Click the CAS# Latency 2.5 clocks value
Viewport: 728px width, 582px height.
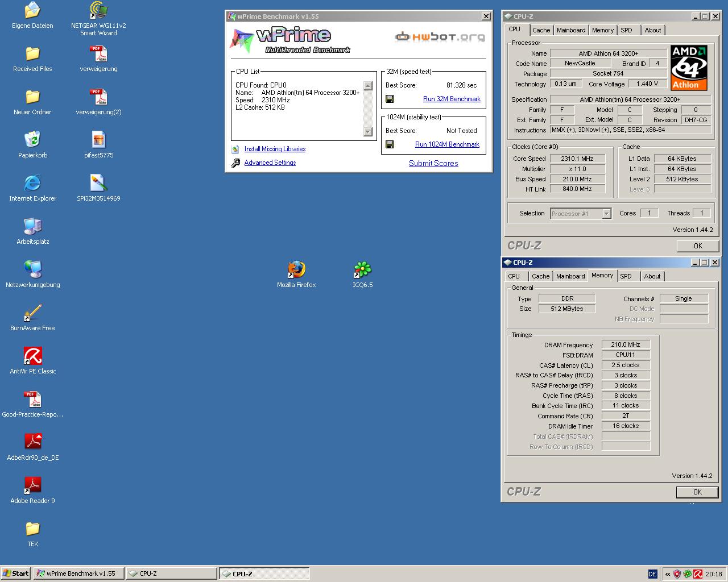pos(626,365)
